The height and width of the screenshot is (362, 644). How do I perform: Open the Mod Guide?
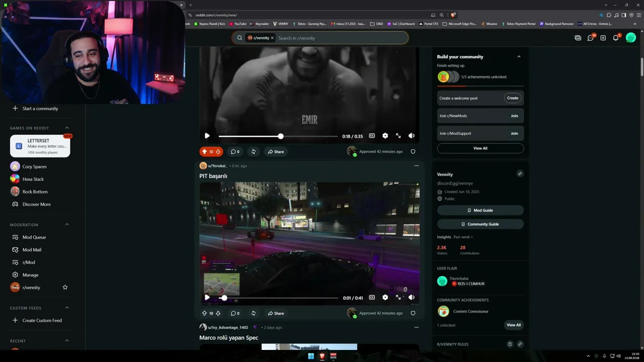click(480, 210)
